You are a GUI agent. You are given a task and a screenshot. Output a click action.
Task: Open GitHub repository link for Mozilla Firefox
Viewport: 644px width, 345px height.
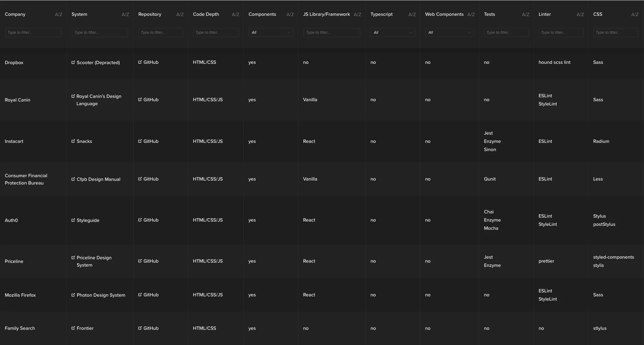(151, 294)
